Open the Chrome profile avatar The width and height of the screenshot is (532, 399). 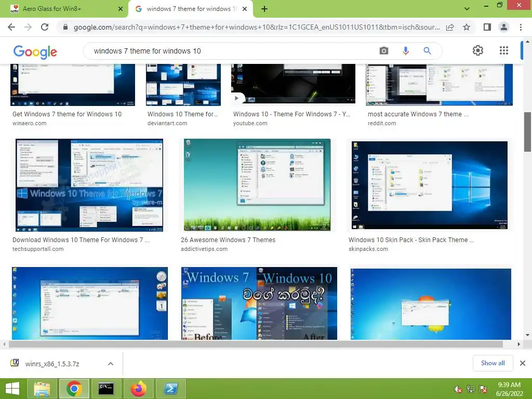coord(504,27)
